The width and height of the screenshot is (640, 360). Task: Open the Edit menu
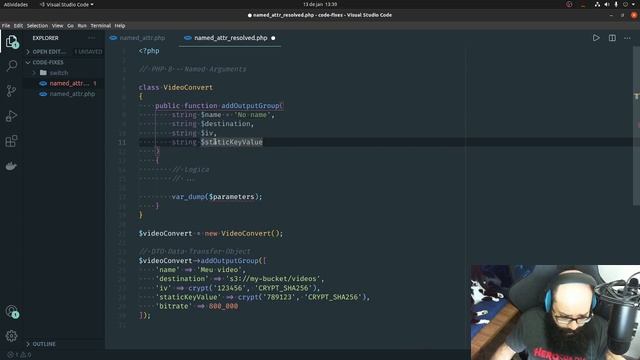pos(18,26)
